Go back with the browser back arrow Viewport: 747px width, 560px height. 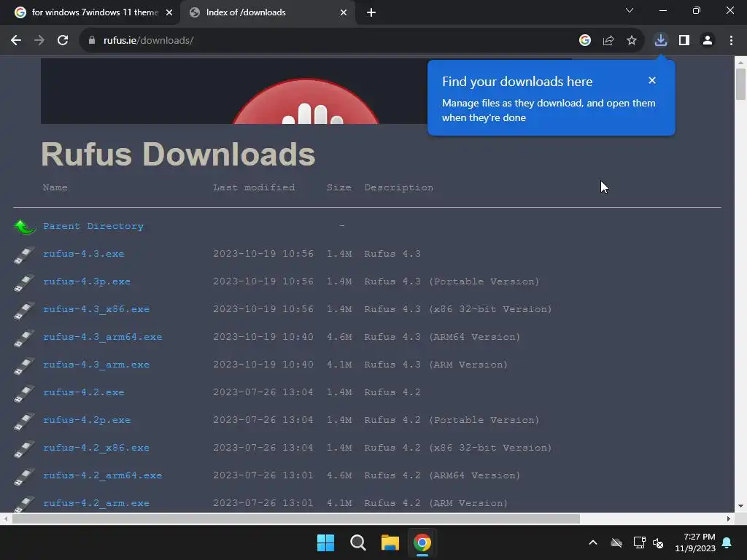16,41
